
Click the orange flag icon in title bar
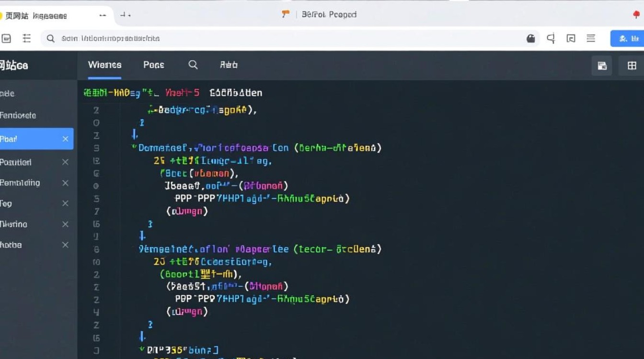pyautogui.click(x=286, y=14)
